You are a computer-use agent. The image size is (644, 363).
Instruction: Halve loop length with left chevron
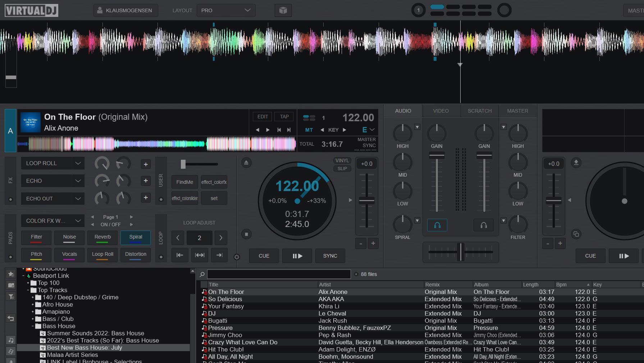(x=178, y=238)
